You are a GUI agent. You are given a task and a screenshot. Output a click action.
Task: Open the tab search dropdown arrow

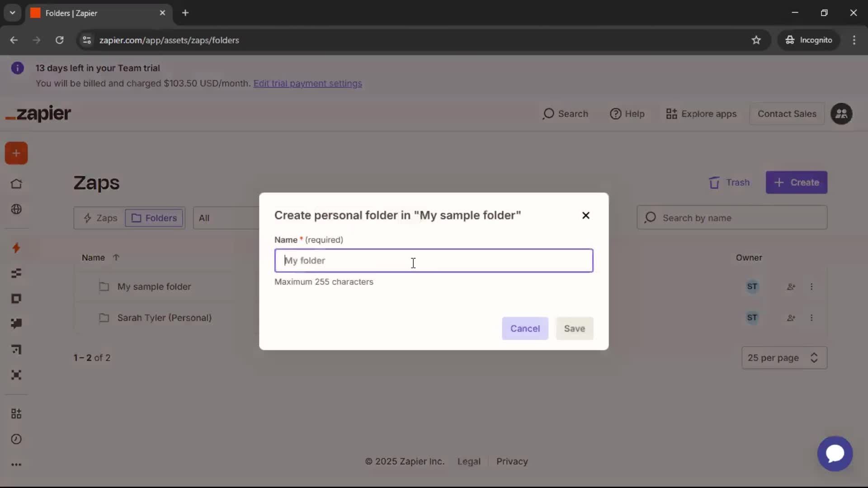point(12,13)
